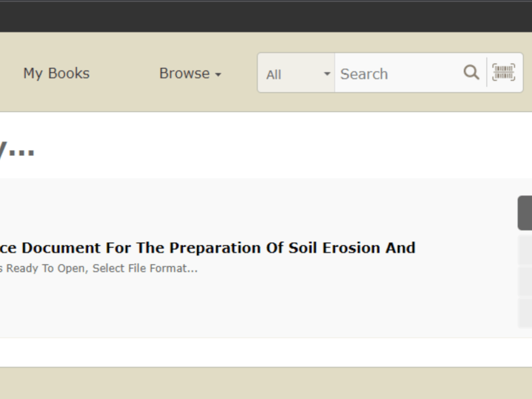Select the Browse menu label
This screenshot has width=532, height=399.
184,73
